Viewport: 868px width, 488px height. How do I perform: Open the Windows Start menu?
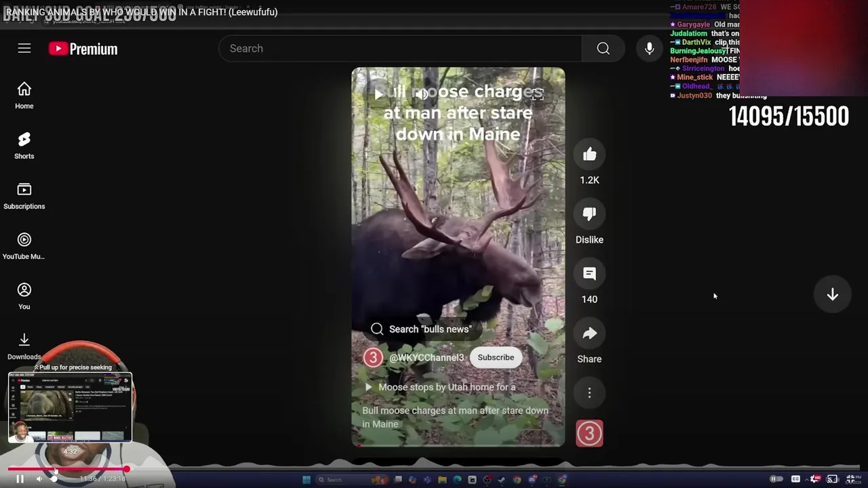tap(307, 480)
